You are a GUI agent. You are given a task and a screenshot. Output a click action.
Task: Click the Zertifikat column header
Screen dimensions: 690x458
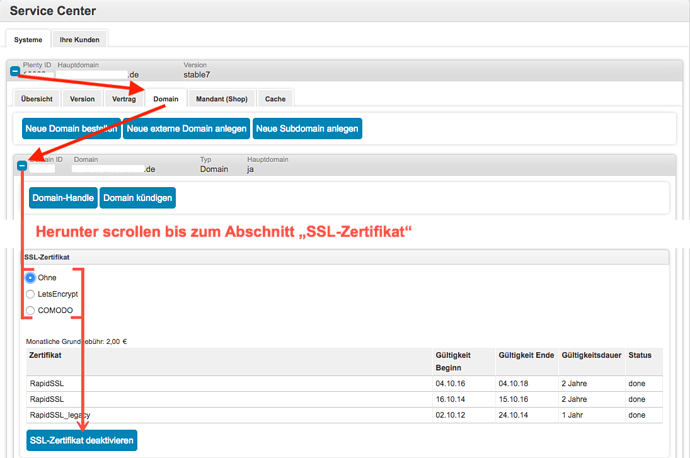[229, 362]
